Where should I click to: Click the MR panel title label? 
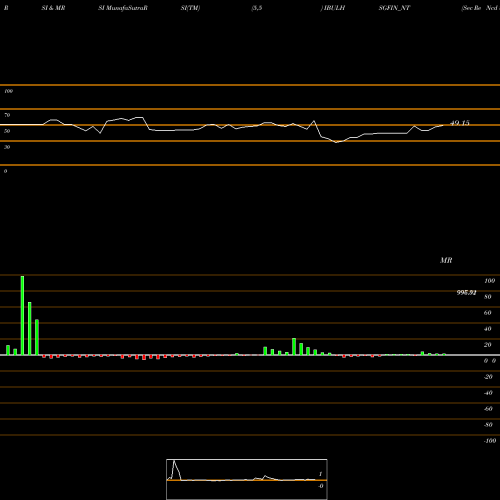coord(446,260)
